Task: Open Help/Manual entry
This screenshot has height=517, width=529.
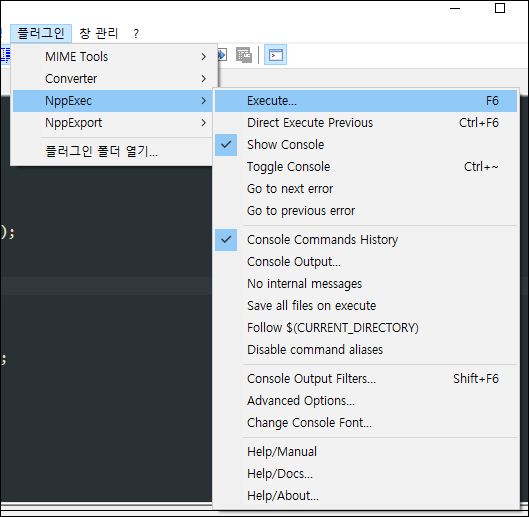Action: [366, 452]
